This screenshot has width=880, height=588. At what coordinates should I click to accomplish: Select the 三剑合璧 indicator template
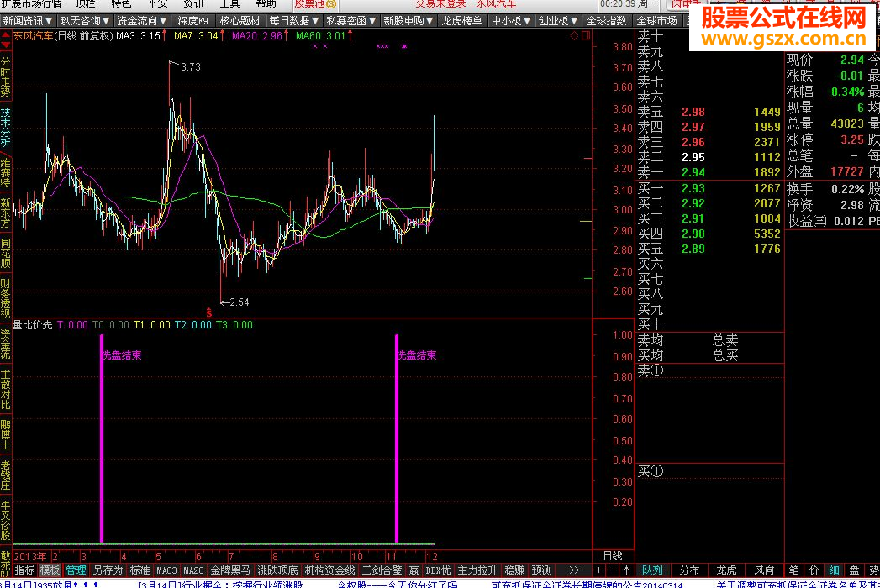click(382, 570)
